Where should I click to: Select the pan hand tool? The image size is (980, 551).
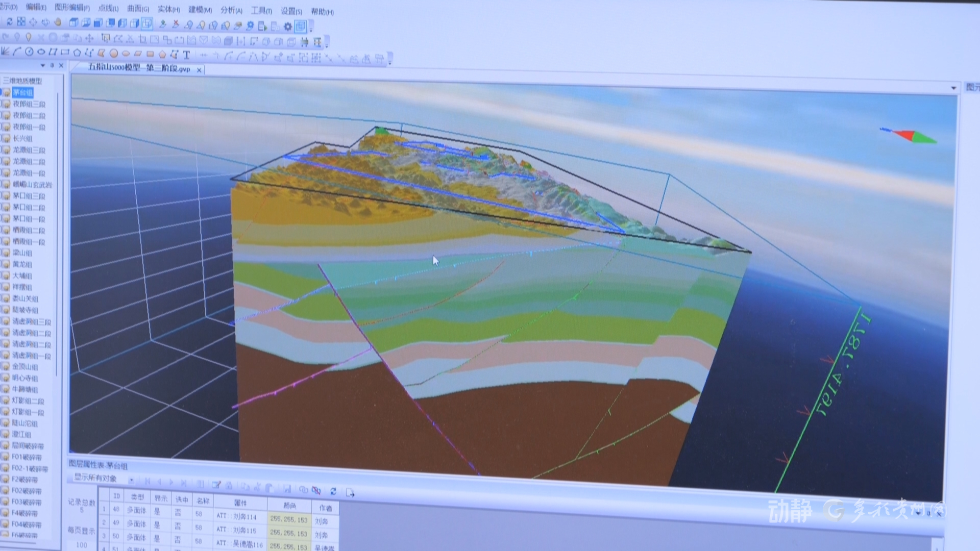pyautogui.click(x=58, y=22)
